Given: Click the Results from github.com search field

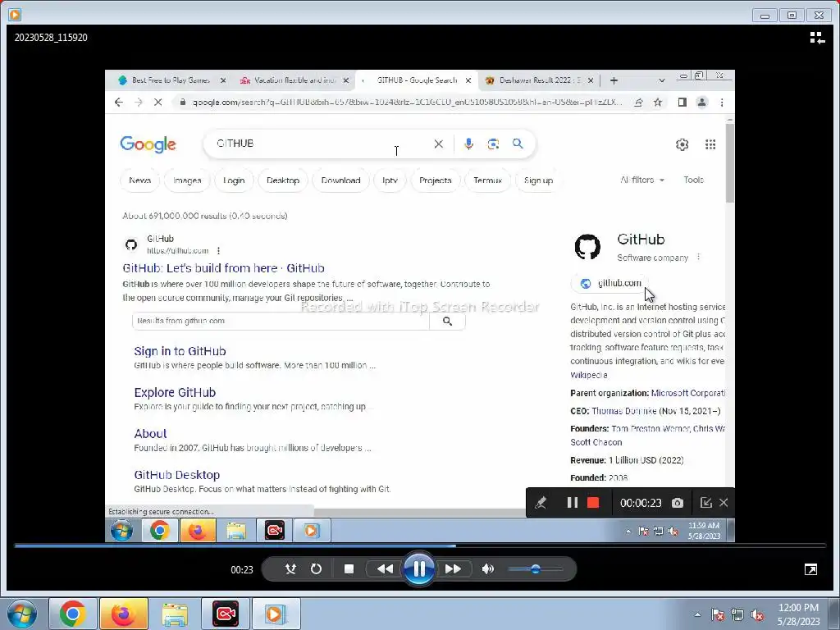Looking at the screenshot, I should [x=281, y=321].
